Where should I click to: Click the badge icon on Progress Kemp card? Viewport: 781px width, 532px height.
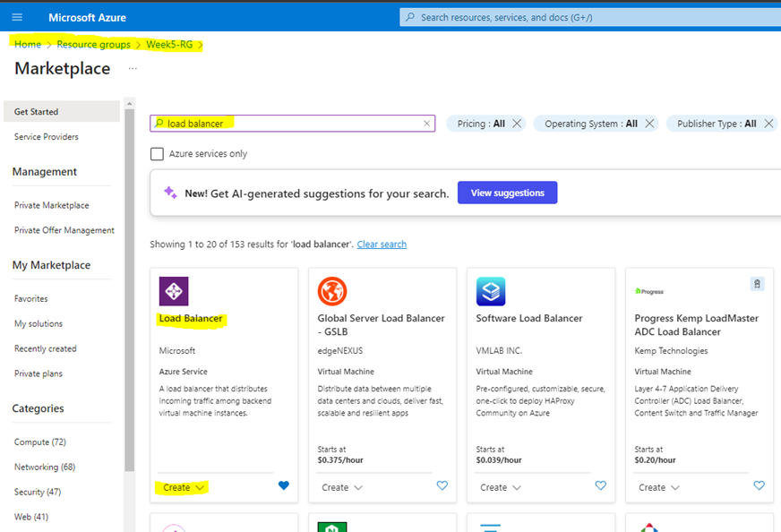click(757, 284)
